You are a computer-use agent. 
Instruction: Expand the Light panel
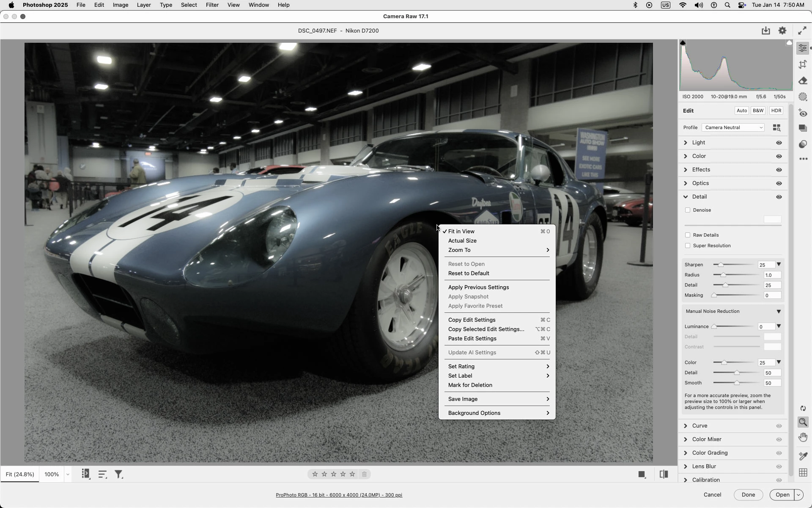click(698, 143)
